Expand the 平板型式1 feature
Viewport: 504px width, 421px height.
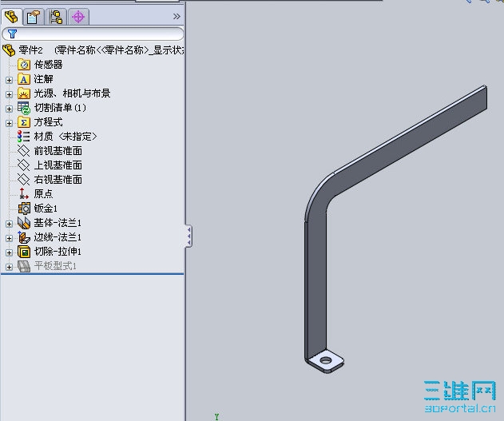[9, 267]
